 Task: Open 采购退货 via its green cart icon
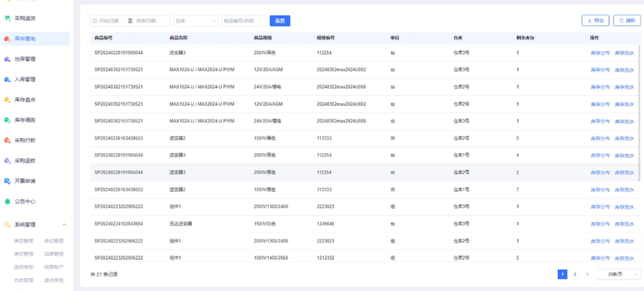click(x=7, y=19)
